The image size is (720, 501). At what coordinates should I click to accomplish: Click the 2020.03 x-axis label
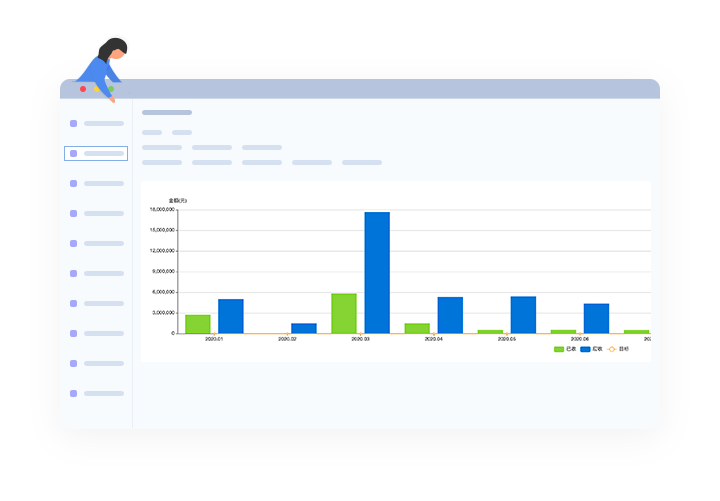360,339
